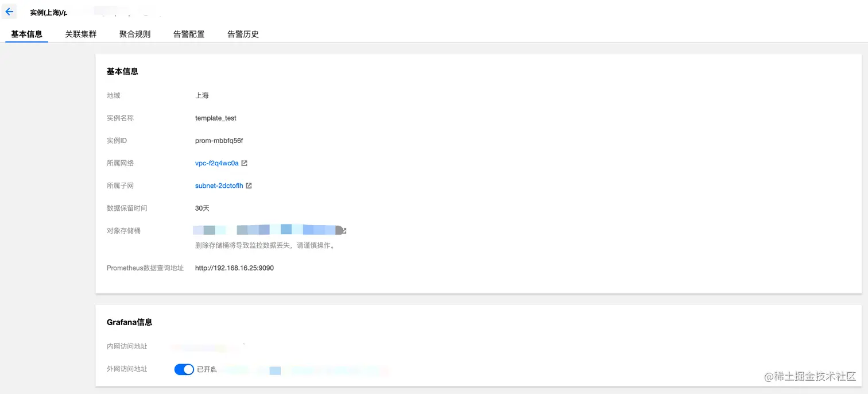Toggle the 外网访问地址 switch
Screen dimensions: 868x394
point(184,369)
